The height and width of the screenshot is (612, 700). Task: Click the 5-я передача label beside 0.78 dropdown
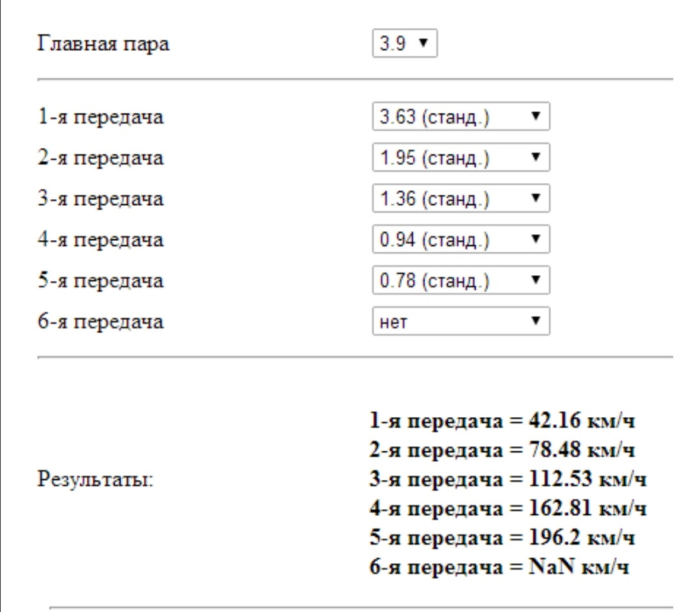100,281
